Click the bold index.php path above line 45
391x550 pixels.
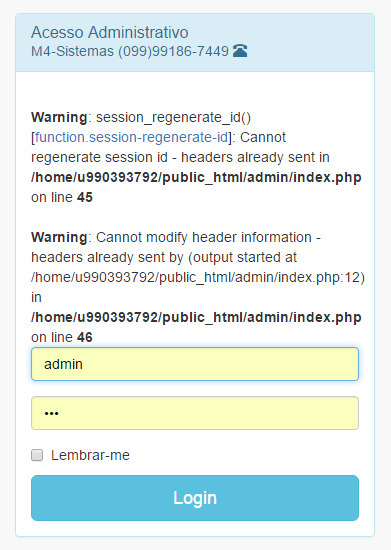click(196, 177)
